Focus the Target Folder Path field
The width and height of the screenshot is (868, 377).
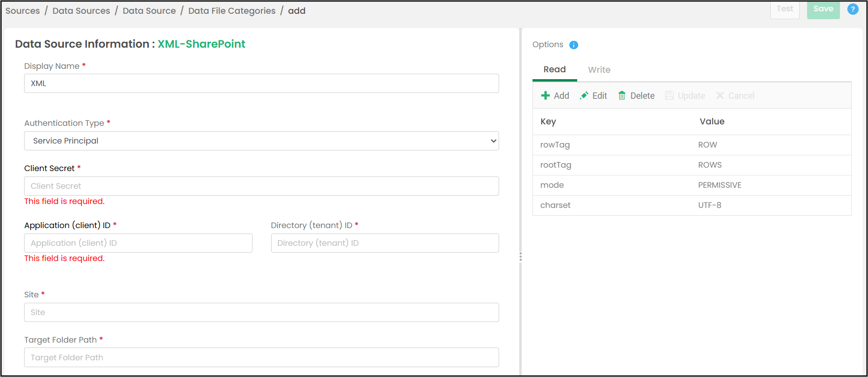point(261,357)
